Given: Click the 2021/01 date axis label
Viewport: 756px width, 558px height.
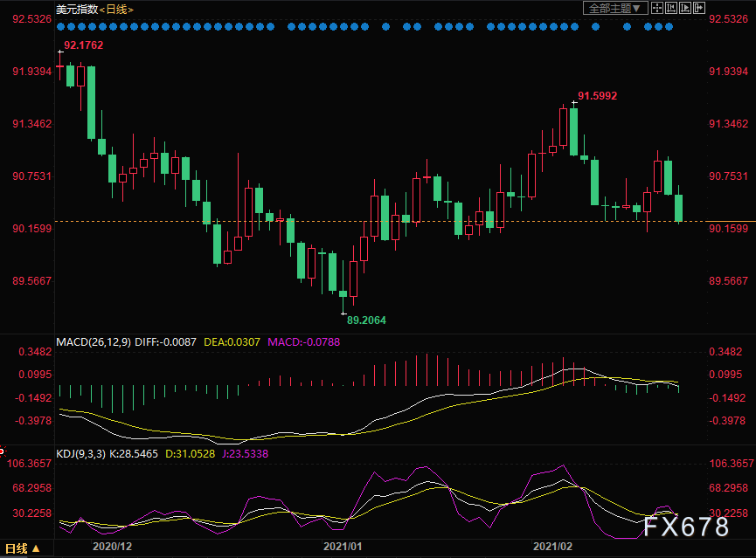Looking at the screenshot, I should click(x=343, y=547).
